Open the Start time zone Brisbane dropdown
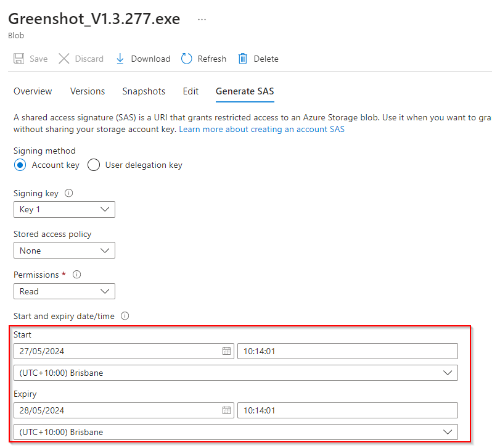 tap(236, 373)
